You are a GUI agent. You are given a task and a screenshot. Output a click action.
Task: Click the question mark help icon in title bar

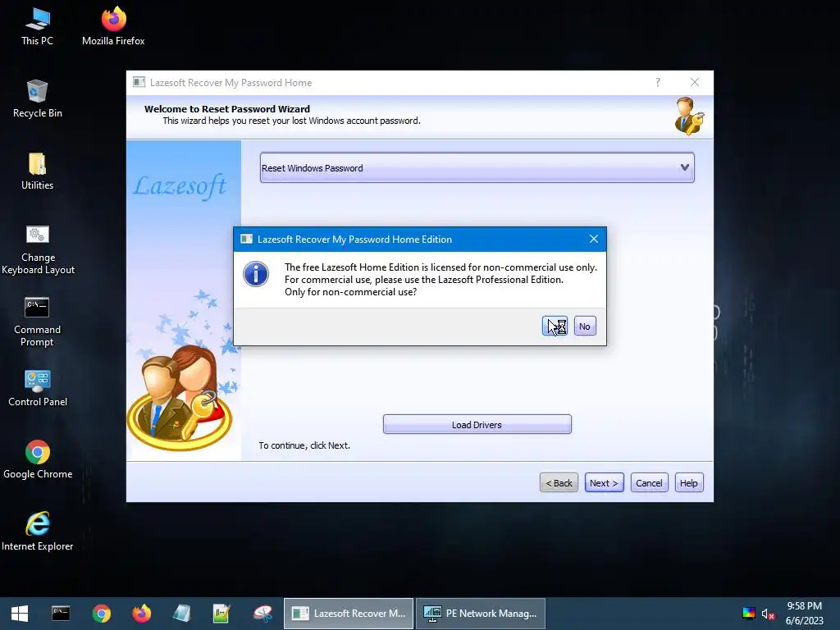pyautogui.click(x=658, y=82)
